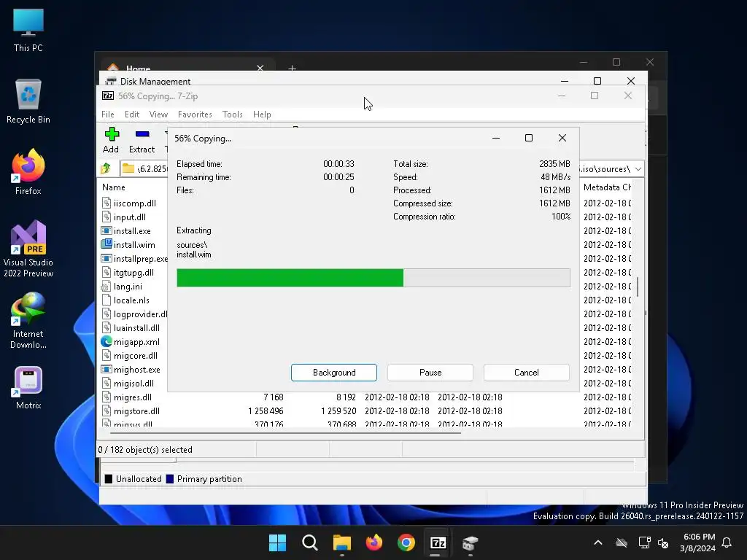
Task: Open Internet Download Manager desktop shortcut
Action: (x=28, y=321)
